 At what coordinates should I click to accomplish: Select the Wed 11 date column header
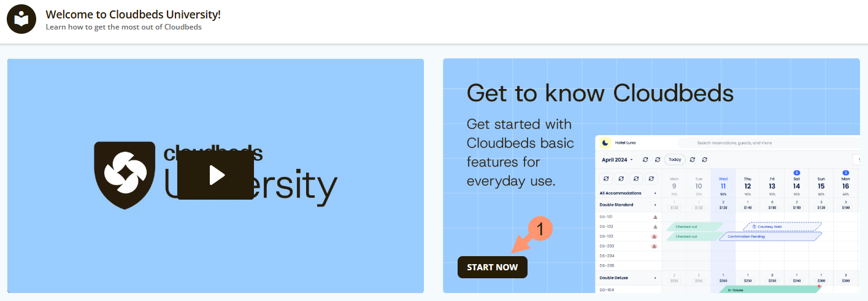pyautogui.click(x=723, y=182)
